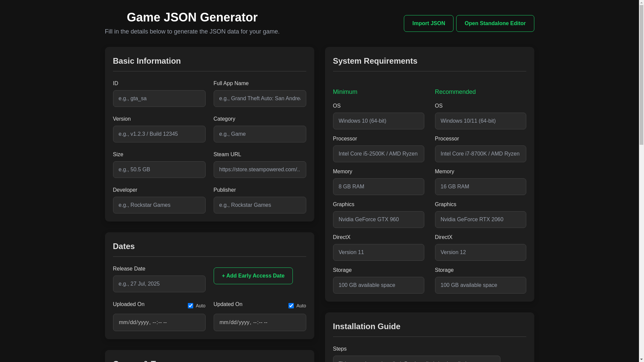Open the Uploaded On datetime field
The width and height of the screenshot is (644, 362).
159,322
